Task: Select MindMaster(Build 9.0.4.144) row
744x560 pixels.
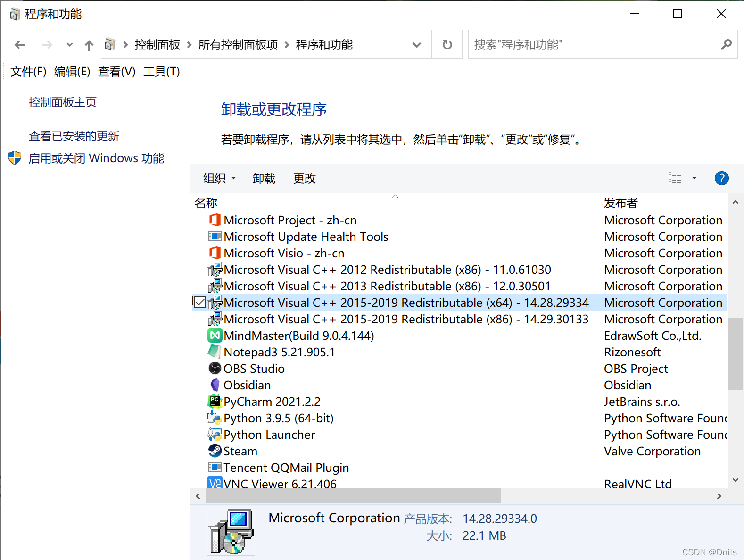Action: click(460, 335)
